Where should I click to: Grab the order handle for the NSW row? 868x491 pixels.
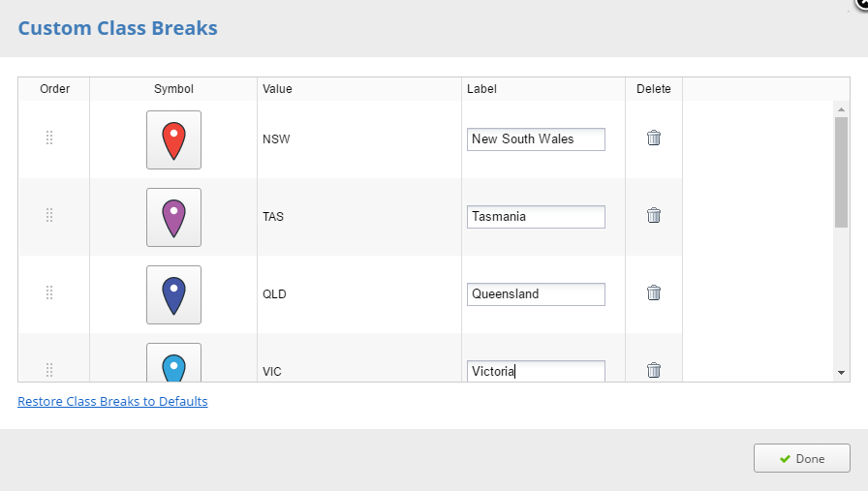pyautogui.click(x=49, y=138)
